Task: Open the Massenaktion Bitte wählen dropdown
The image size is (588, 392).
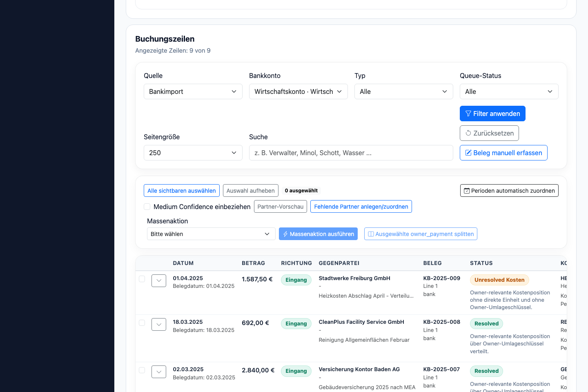Action: coord(211,234)
